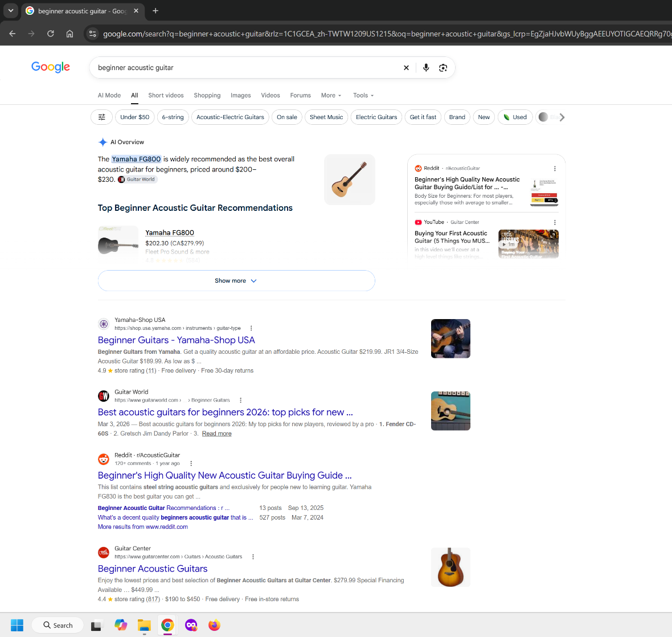Open Task View in taskbar
672x637 pixels.
[96, 626]
